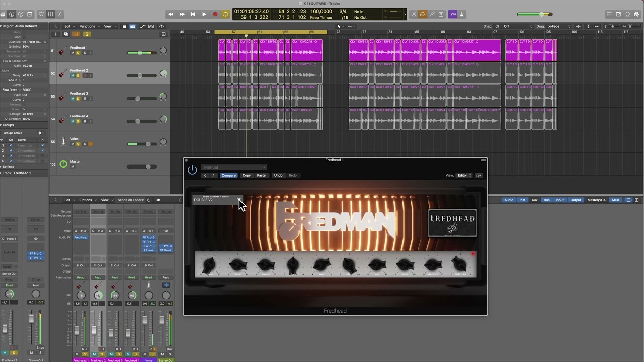Open the Fredhead plugin View Editor dropdown

pos(464,175)
